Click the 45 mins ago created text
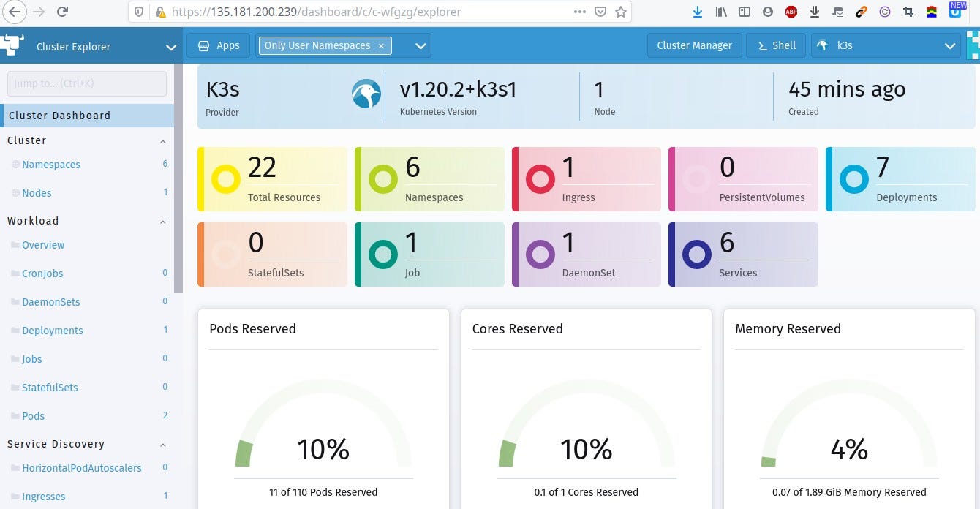980x509 pixels. click(x=847, y=89)
